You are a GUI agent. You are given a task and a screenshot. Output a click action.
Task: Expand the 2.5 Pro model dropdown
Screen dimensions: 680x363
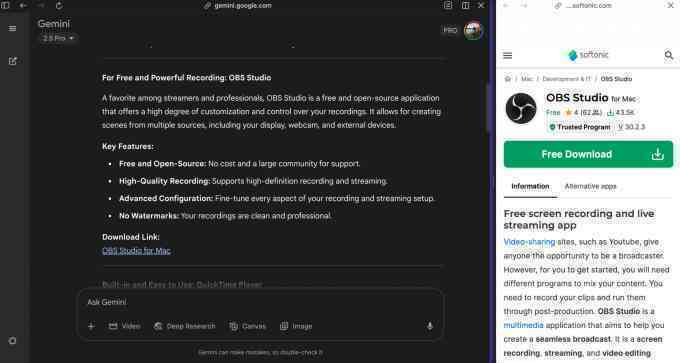[58, 38]
